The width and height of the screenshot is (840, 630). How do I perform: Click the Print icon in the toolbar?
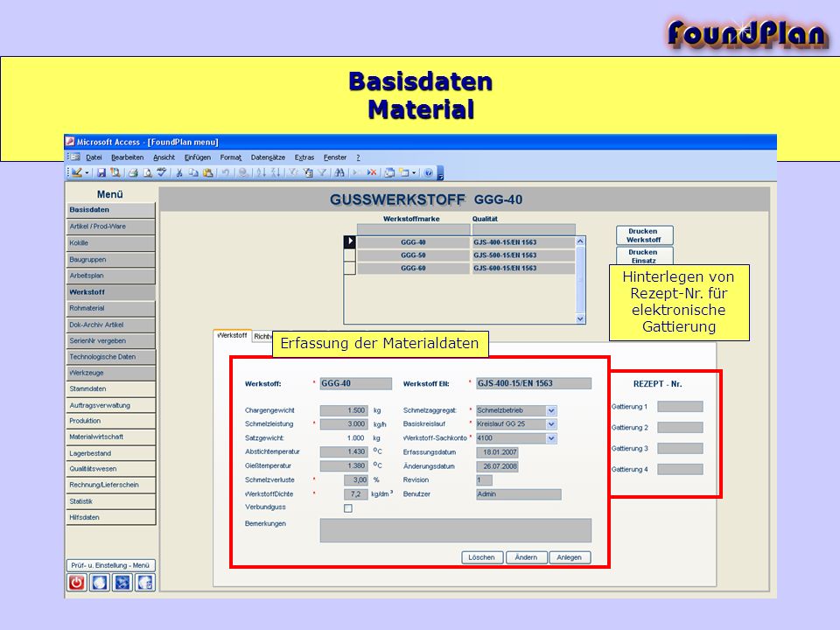pyautogui.click(x=133, y=172)
